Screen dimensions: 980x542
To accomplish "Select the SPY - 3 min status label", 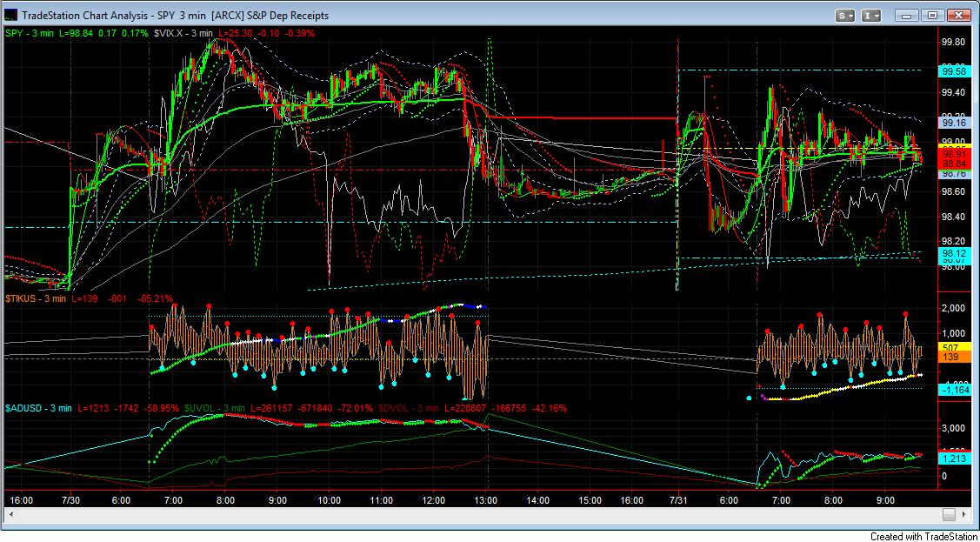I will 30,32.
